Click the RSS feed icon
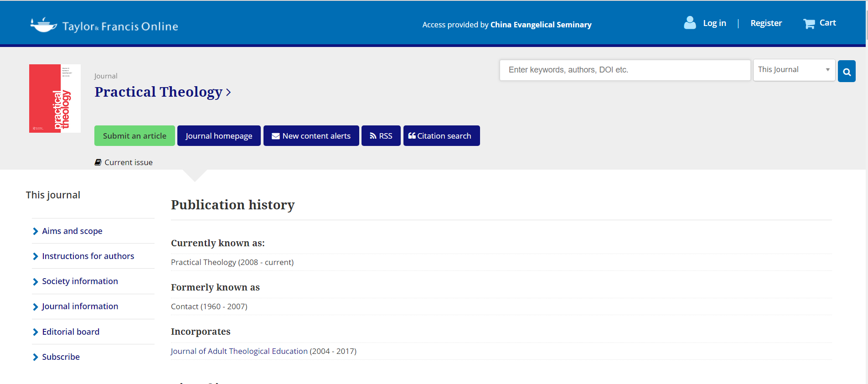Screen dimensions: 868x384 [373, 136]
